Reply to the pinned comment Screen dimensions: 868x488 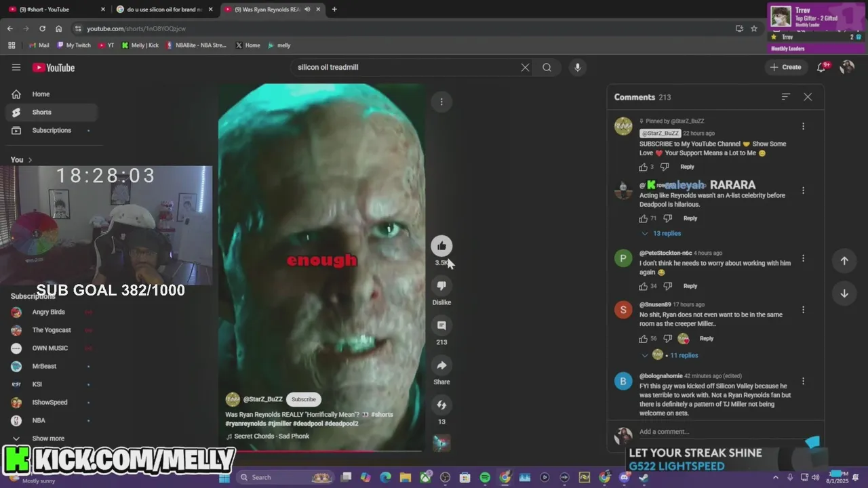(687, 167)
